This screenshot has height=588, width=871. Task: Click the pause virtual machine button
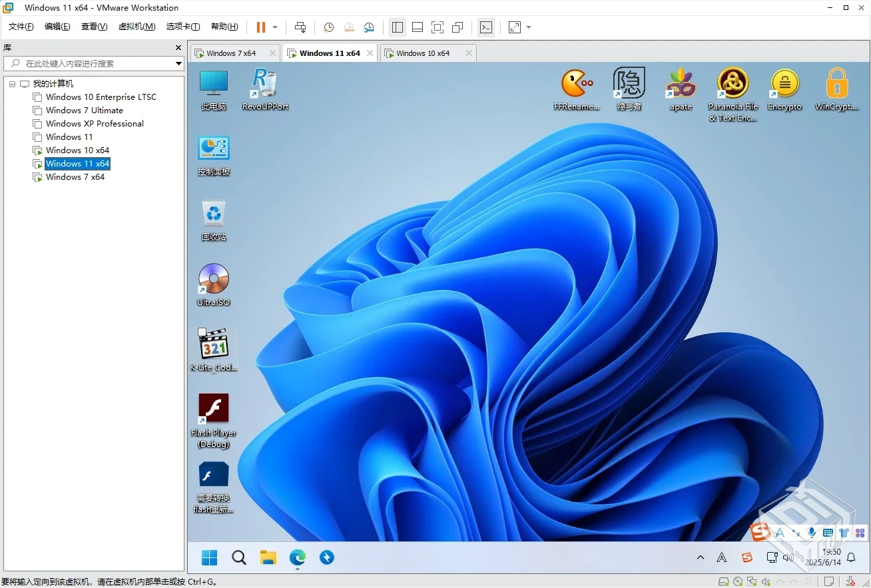[x=260, y=27]
